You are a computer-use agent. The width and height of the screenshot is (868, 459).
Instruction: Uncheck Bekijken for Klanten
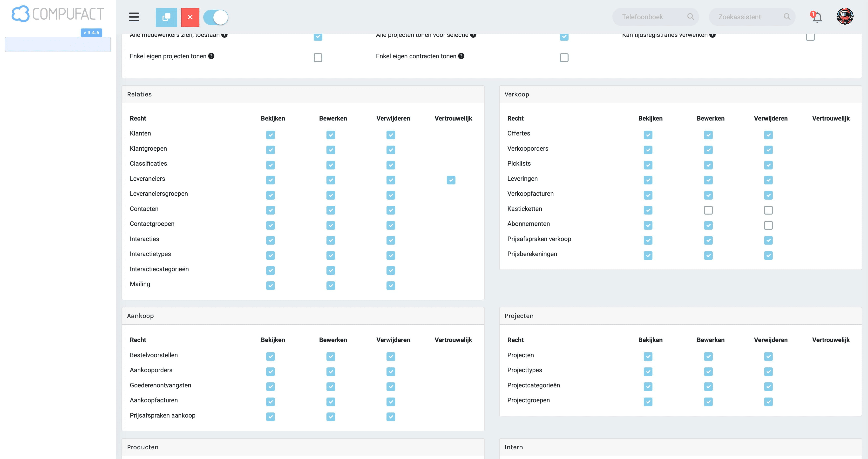click(270, 135)
